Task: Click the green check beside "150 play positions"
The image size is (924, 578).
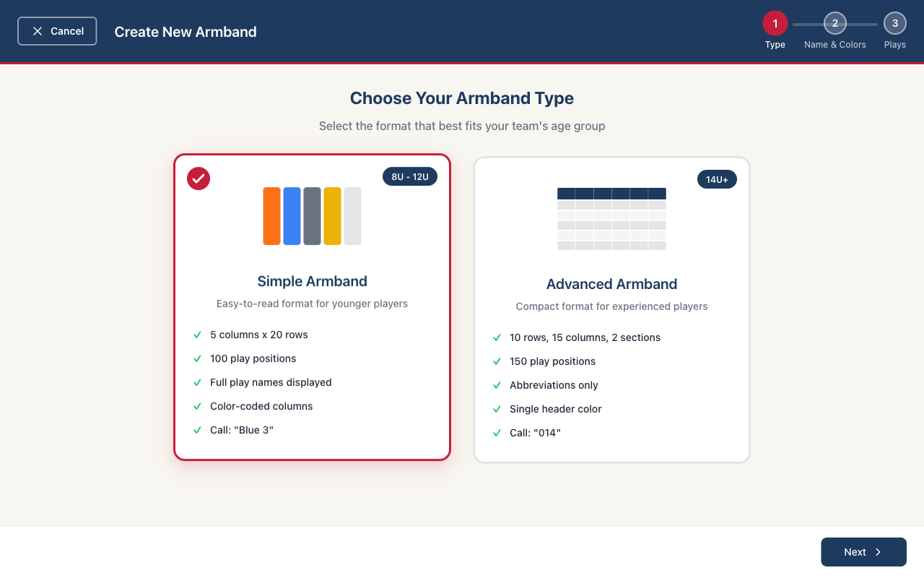Action: click(x=497, y=361)
